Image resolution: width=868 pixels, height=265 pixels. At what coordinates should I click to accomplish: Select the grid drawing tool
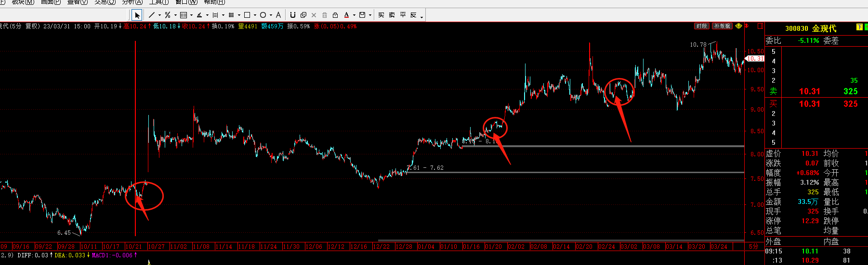(x=231, y=15)
